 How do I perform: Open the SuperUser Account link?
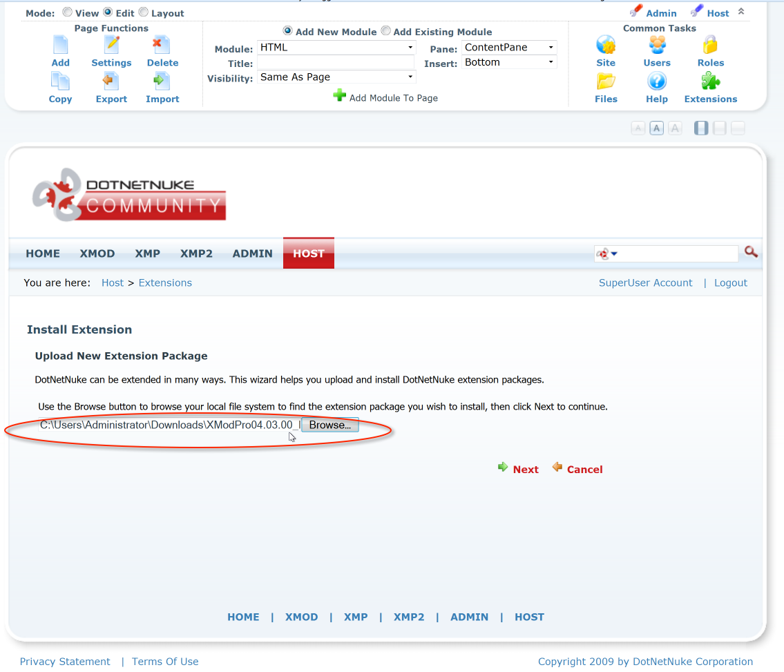(645, 283)
